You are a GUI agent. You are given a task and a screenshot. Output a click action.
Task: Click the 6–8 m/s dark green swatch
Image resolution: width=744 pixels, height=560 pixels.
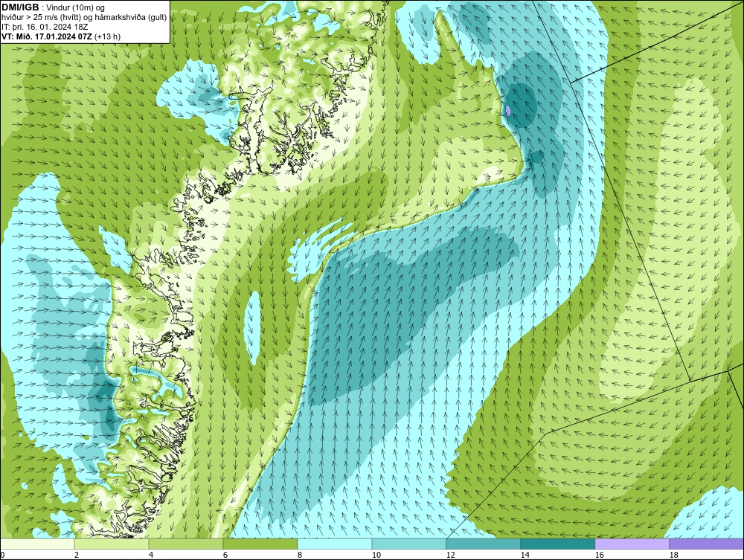pos(260,544)
